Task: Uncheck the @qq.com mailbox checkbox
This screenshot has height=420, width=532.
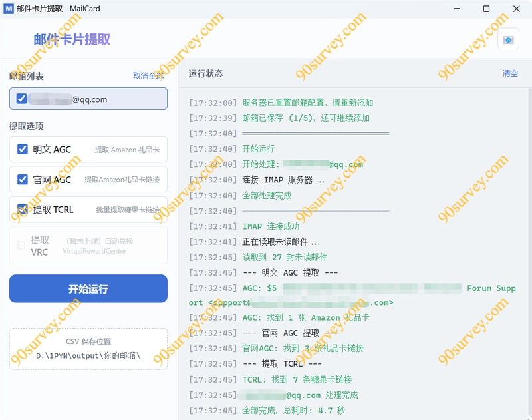Action: (x=21, y=99)
